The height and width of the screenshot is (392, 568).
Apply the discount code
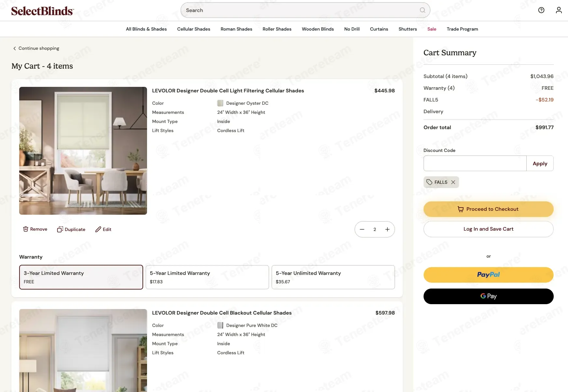(x=540, y=163)
